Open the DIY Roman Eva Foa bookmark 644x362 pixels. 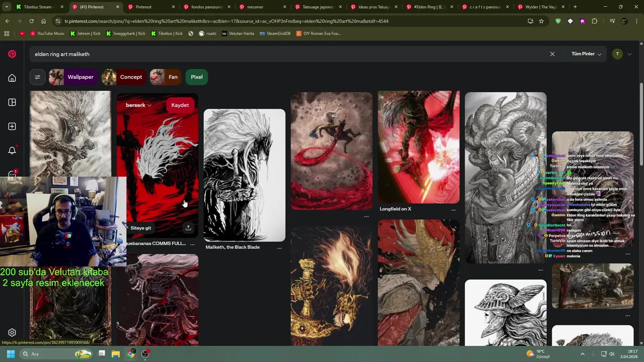[x=318, y=33]
